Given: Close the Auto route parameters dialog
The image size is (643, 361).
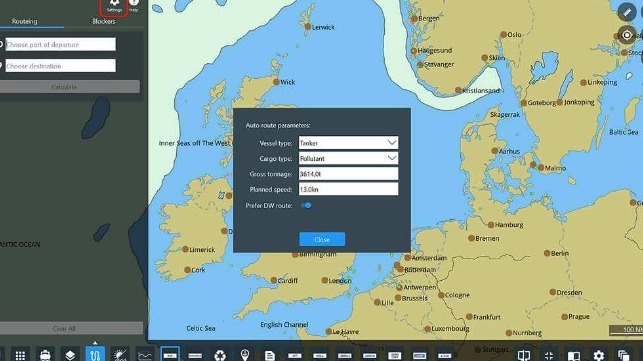Looking at the screenshot, I should 322,239.
